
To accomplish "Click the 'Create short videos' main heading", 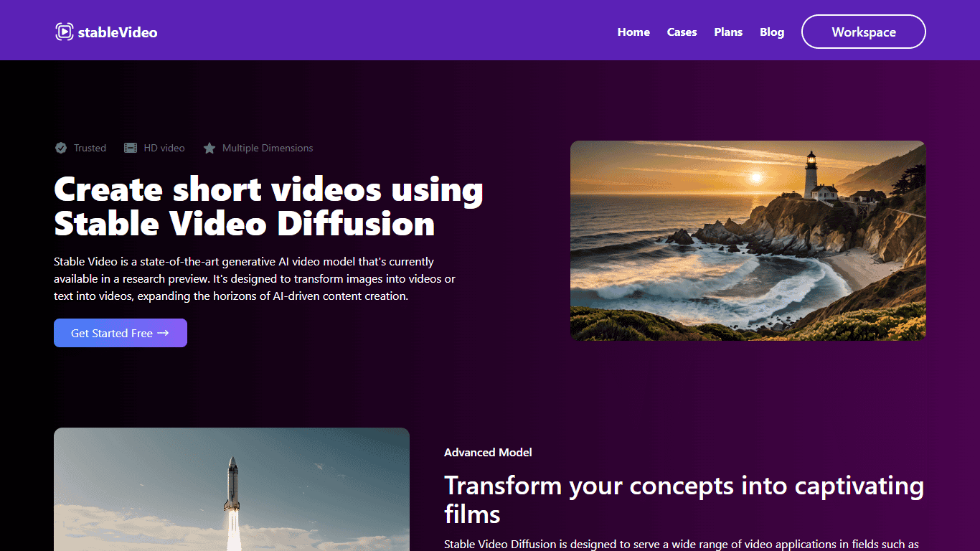I will (269, 207).
